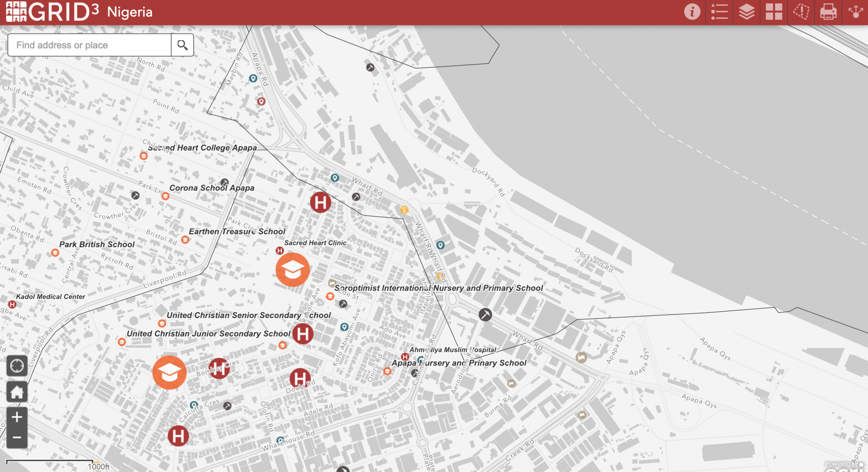Click GRID3 Nigeria logo
The image size is (868, 472).
coord(53,12)
